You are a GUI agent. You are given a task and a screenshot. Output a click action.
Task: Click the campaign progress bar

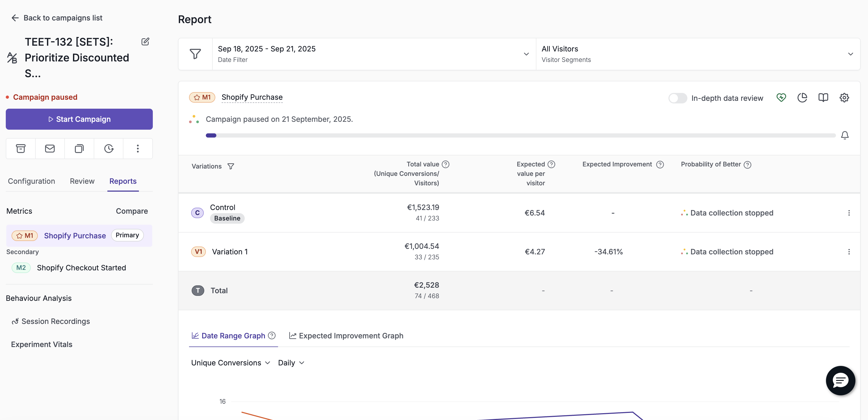click(520, 135)
